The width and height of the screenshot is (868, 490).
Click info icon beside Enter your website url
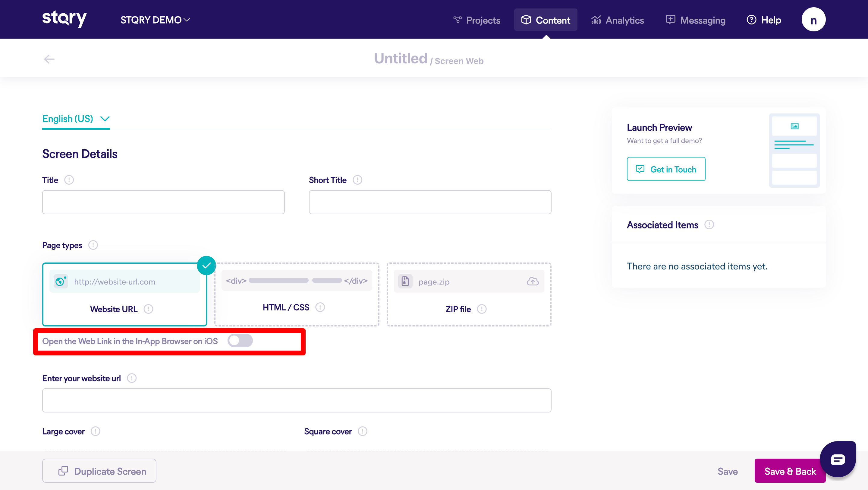point(132,378)
